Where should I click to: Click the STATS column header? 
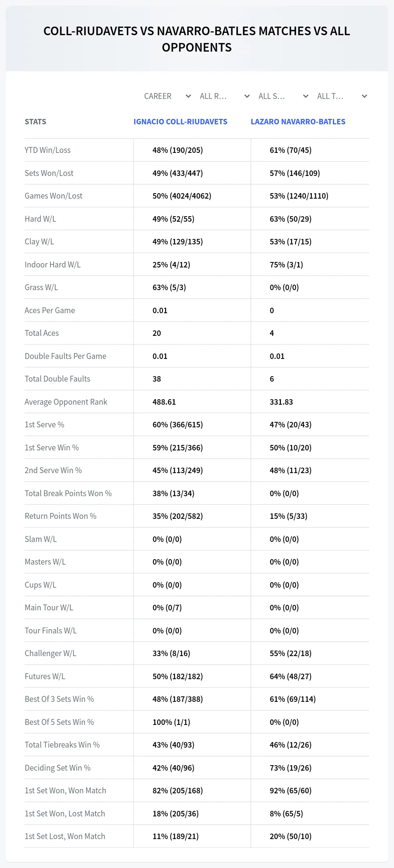coord(35,122)
